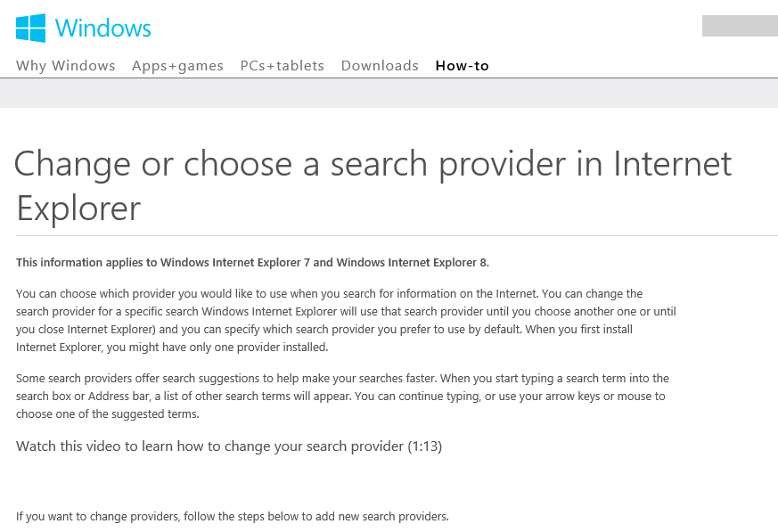Click the horizontal divider beneath the page title
The width and height of the screenshot is (778, 532).
click(397, 236)
